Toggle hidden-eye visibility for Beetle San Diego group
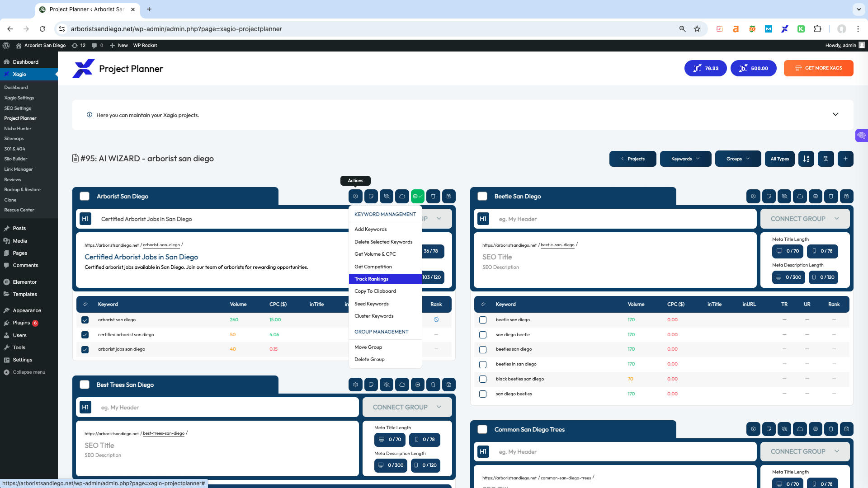The height and width of the screenshot is (488, 868). click(x=784, y=196)
